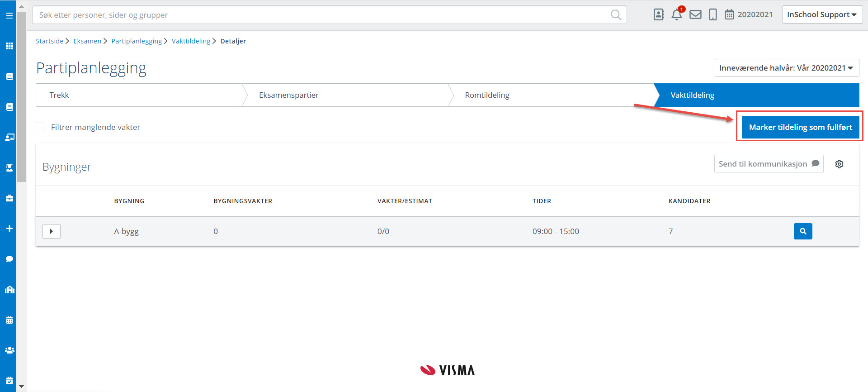Image resolution: width=868 pixels, height=392 pixels.
Task: Click the BYGNINGSVAKTER column header
Action: tap(243, 201)
